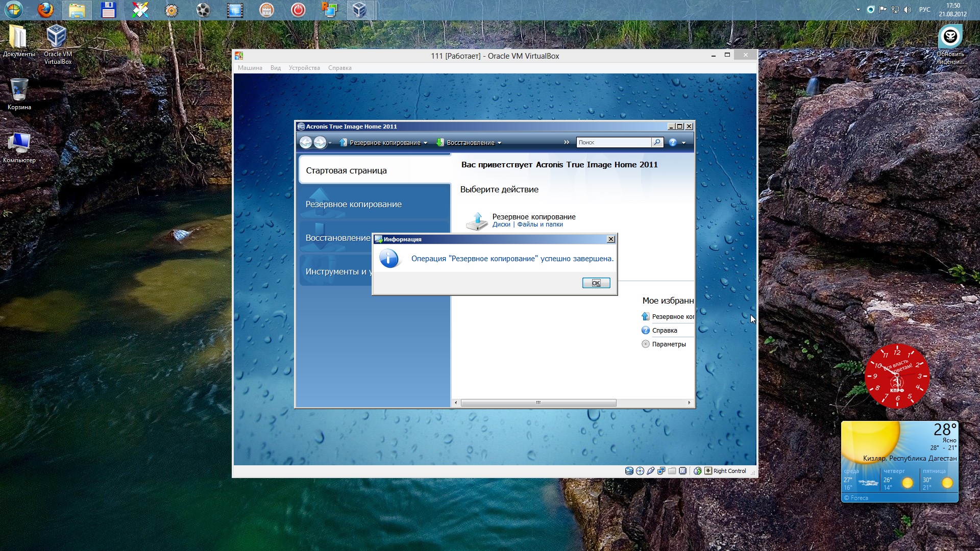The height and width of the screenshot is (551, 980).
Task: Click the search magnifier button
Action: (657, 142)
